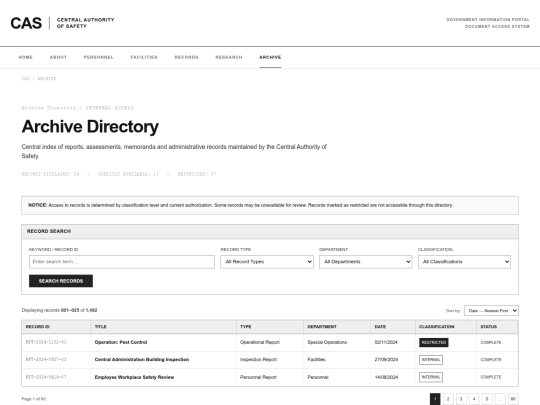This screenshot has width=540, height=405.
Task: Click the CAS logo in header
Action: 26,23
